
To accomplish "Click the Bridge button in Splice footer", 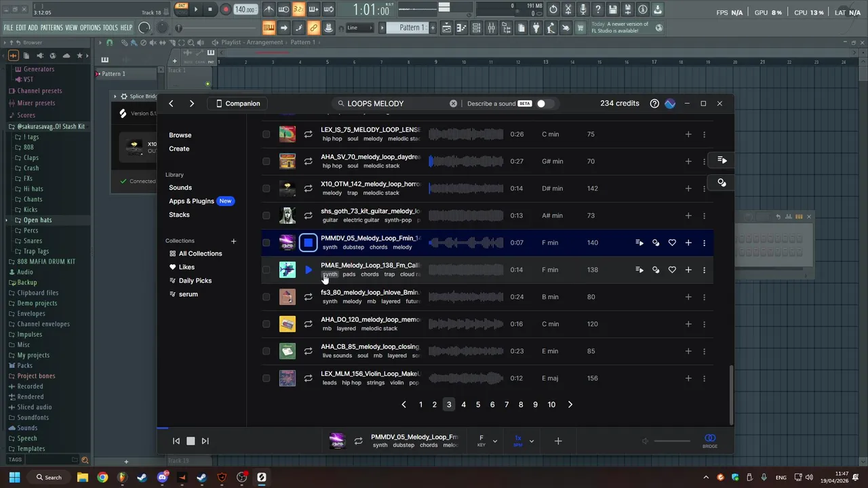I will click(x=710, y=441).
